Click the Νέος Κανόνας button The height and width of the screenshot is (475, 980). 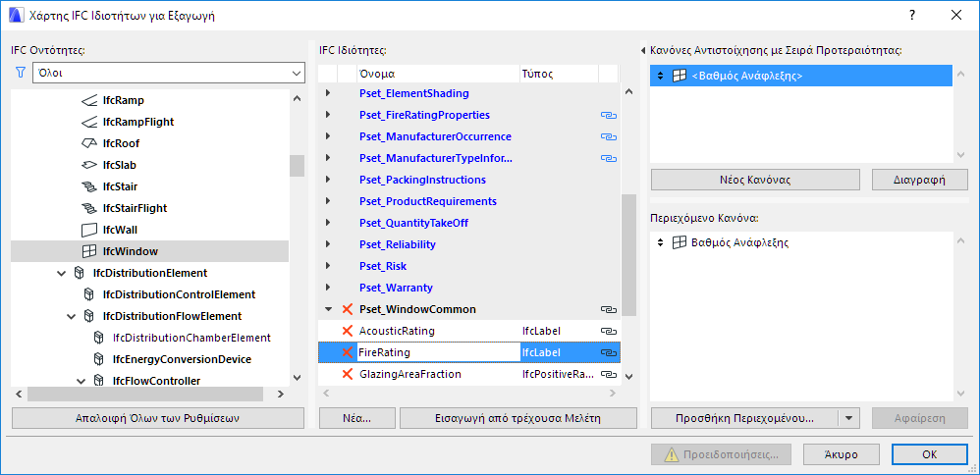click(755, 180)
